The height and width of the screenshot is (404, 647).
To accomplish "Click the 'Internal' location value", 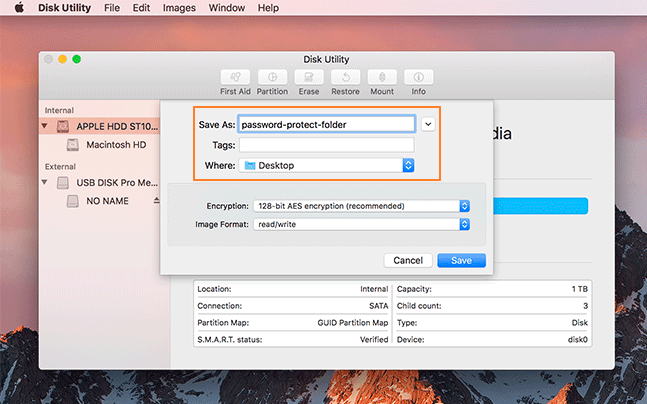I will coord(374,289).
